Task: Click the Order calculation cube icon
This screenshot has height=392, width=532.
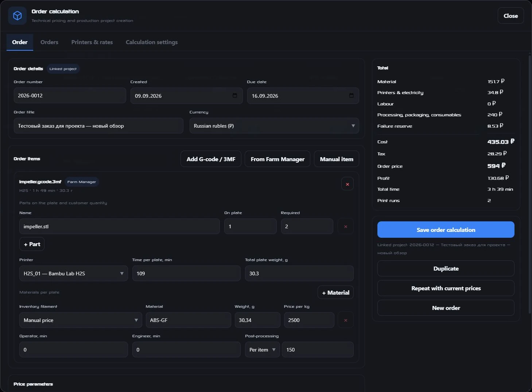Action: tap(17, 16)
